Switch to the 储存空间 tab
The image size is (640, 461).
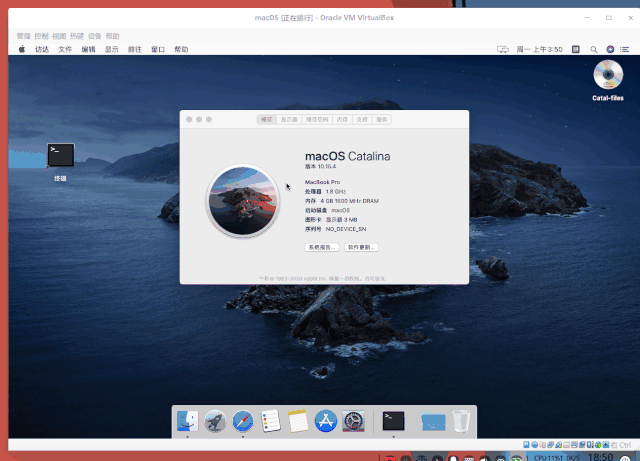tap(317, 119)
